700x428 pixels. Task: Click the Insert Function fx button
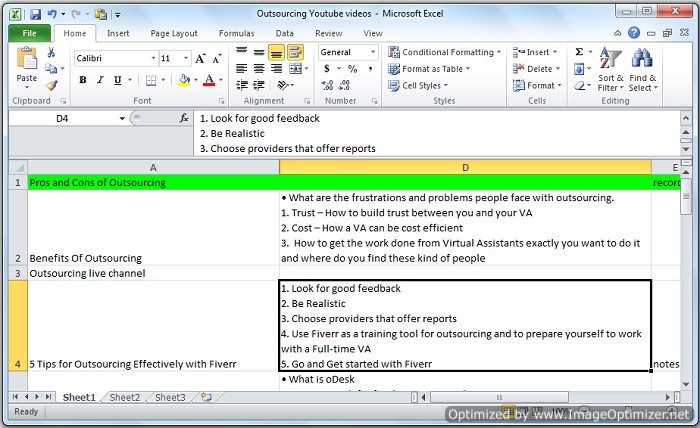click(x=183, y=118)
